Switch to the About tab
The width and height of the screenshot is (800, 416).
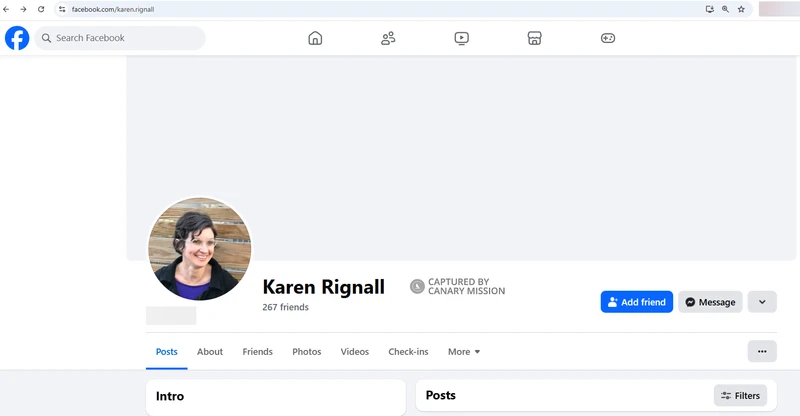click(x=210, y=352)
